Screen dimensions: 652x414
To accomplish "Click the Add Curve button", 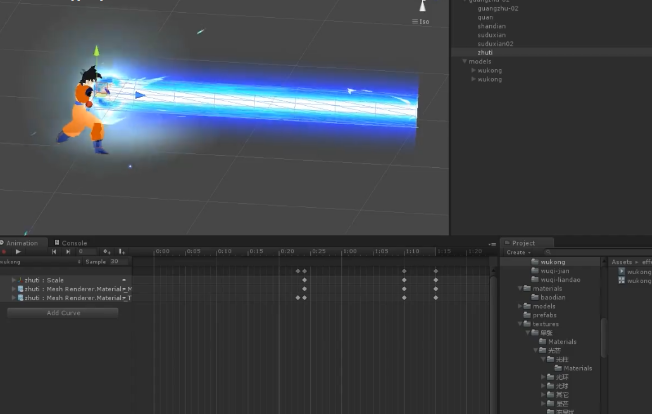I will [63, 313].
